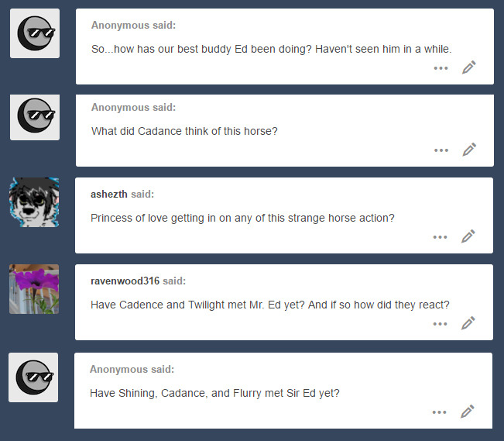Click anonymous sunglasses avatar on first ask
This screenshot has height=441, width=504.
pos(35,33)
